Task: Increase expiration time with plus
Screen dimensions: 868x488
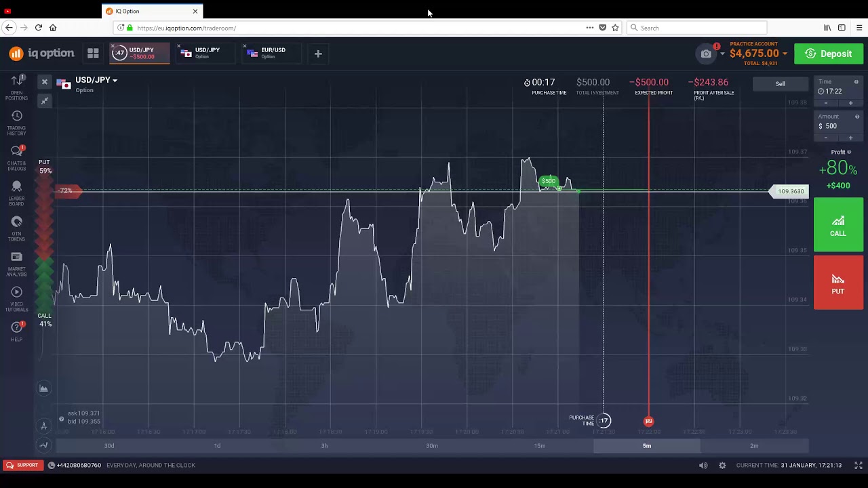Action: coord(850,103)
